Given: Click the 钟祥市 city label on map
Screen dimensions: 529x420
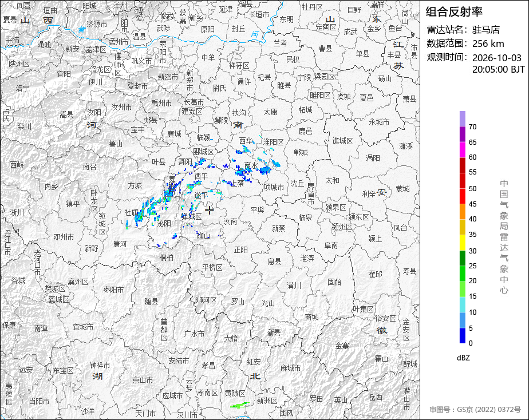Looking at the screenshot, I should [x=100, y=366].
